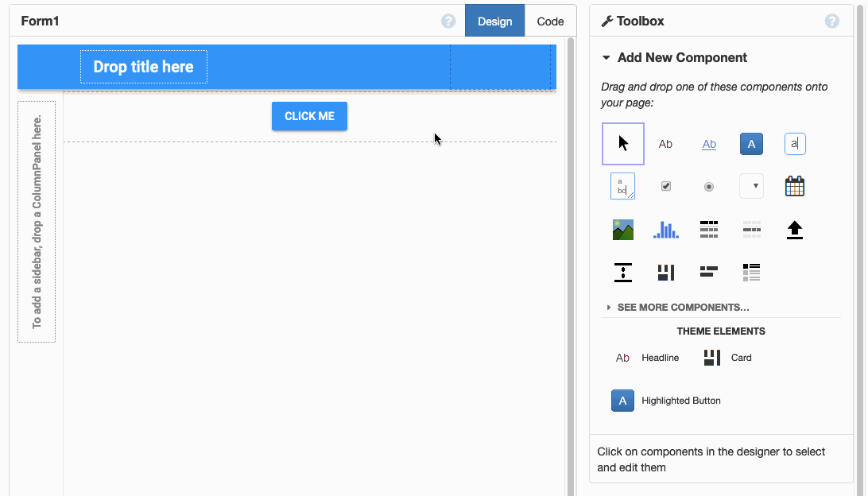
Task: Switch to the Design tab
Action: [x=494, y=21]
